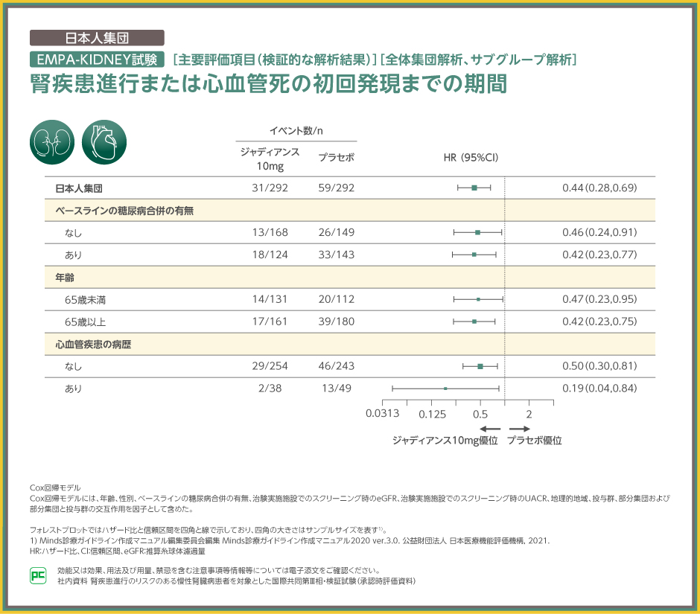The height and width of the screenshot is (614, 700).
Task: Select the 日本人集団 dark tag label
Action: tap(97, 38)
